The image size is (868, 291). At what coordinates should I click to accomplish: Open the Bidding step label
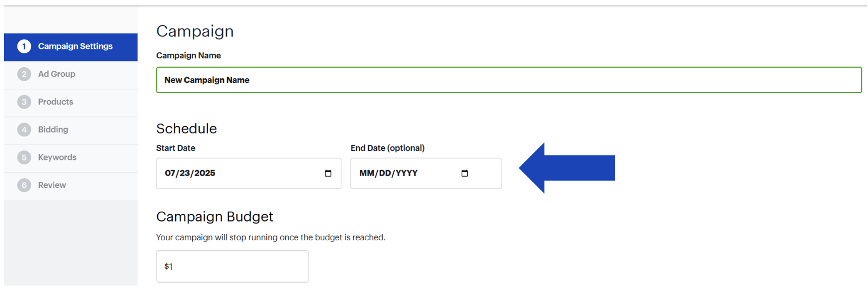(53, 130)
